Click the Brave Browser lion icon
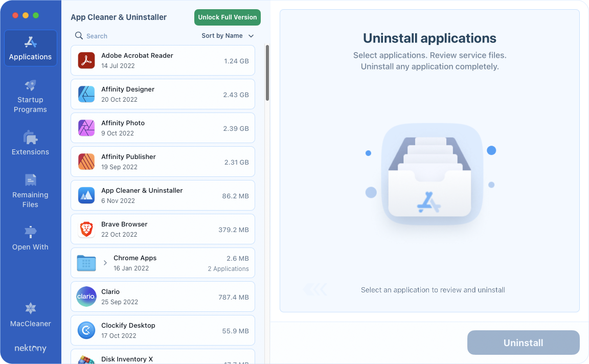The image size is (589, 364). (x=86, y=230)
